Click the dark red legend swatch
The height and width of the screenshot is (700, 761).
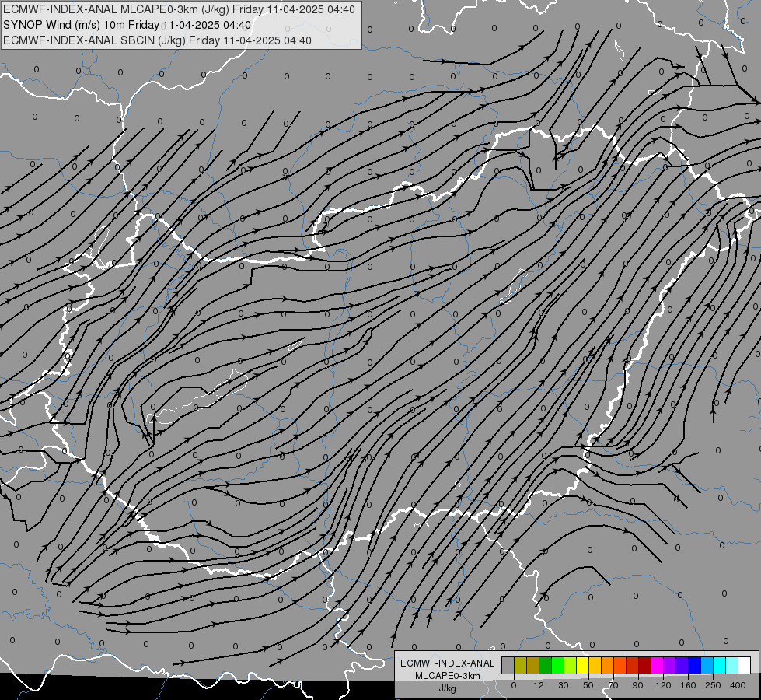point(644,666)
